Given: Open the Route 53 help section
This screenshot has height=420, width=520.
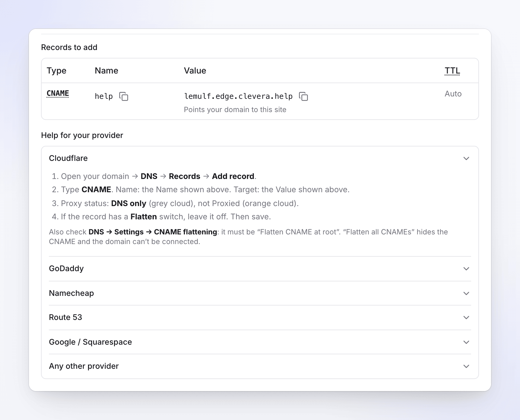Looking at the screenshot, I should 260,317.
